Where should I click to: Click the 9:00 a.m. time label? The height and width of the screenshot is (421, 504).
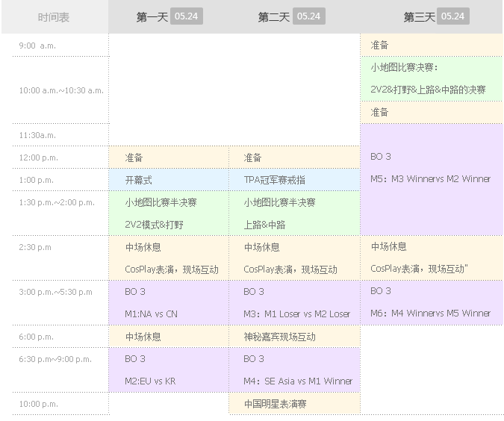[38, 46]
